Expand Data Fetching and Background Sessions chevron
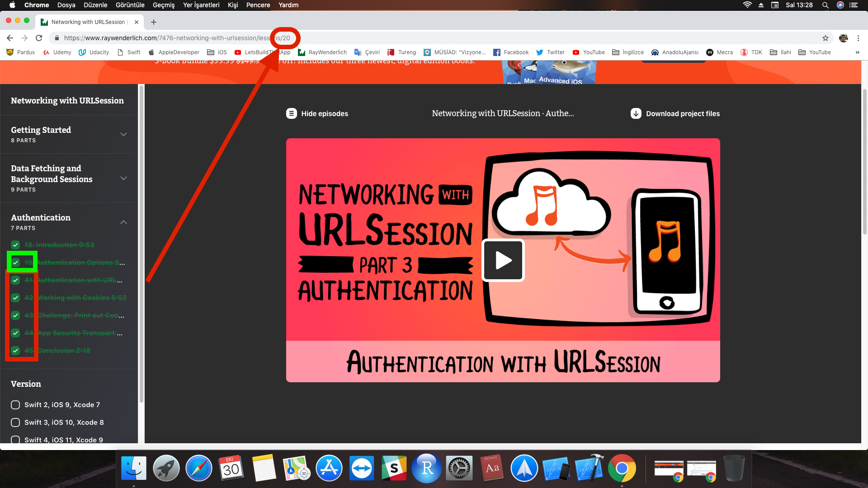This screenshot has width=868, height=488. point(123,178)
